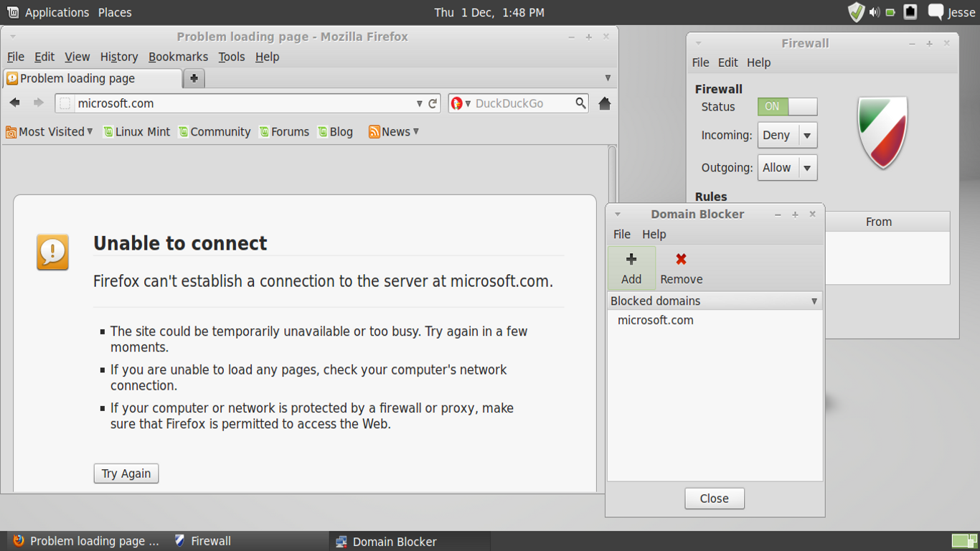The width and height of the screenshot is (980, 551).
Task: Click the From column header in Firewall rules
Action: pos(878,222)
